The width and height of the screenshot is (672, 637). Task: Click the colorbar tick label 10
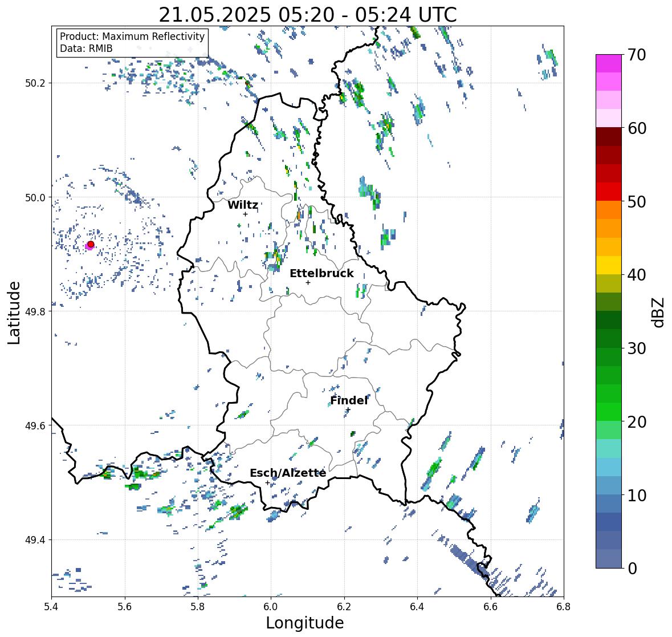pyautogui.click(x=637, y=495)
